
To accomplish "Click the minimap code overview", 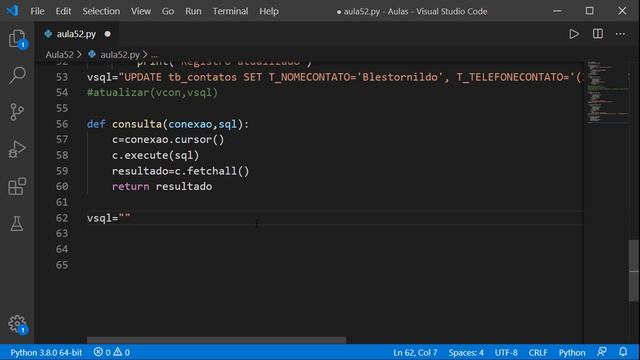I will tap(607, 92).
